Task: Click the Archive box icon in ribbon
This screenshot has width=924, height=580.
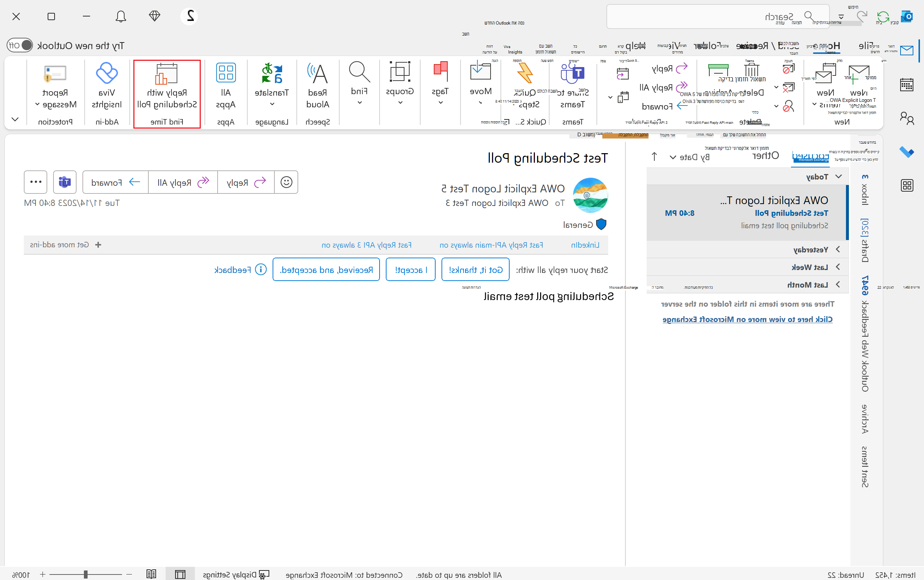Action: [718, 71]
